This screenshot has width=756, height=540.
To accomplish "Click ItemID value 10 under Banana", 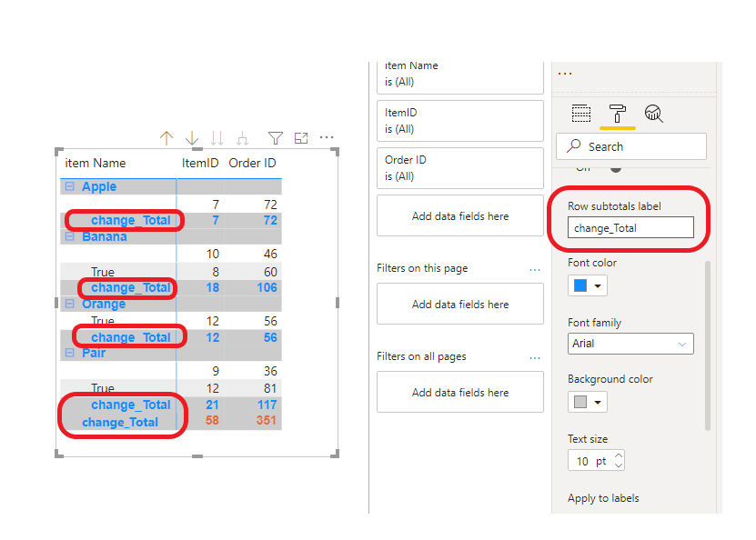I will (x=213, y=254).
